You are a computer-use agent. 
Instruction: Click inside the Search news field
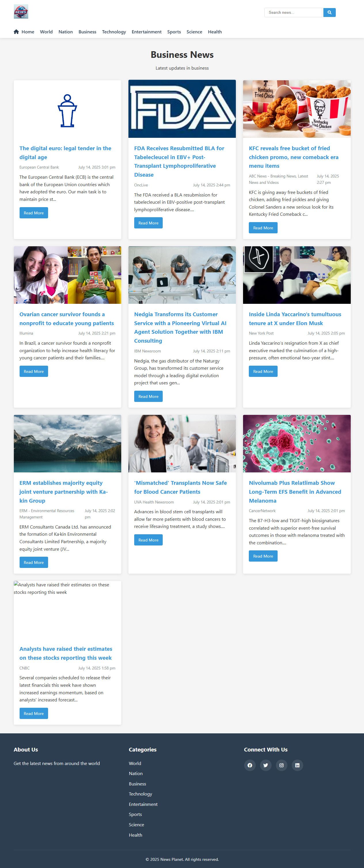coord(293,12)
